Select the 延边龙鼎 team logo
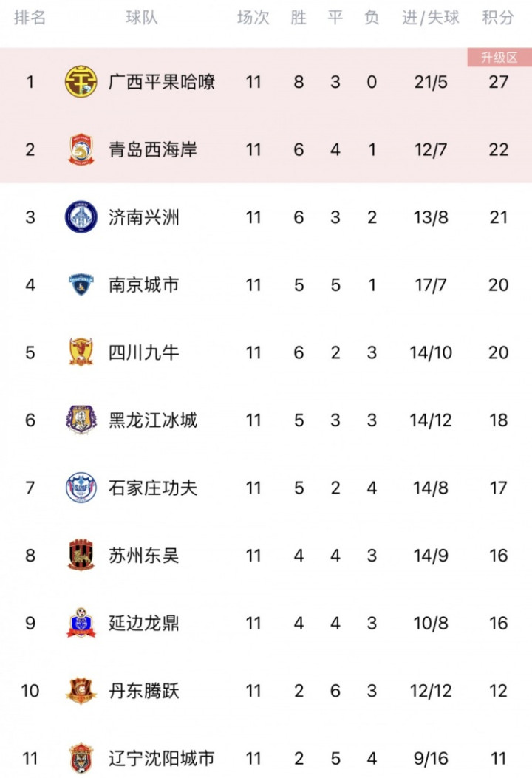532x778 pixels. 81,623
